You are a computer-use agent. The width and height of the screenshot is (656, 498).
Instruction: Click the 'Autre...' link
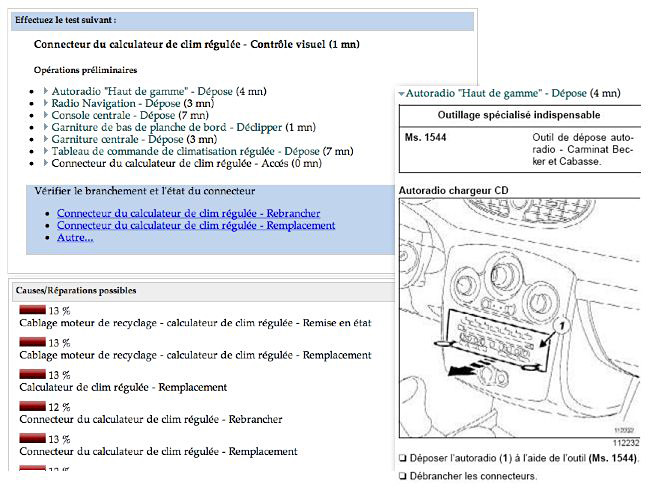(x=75, y=237)
